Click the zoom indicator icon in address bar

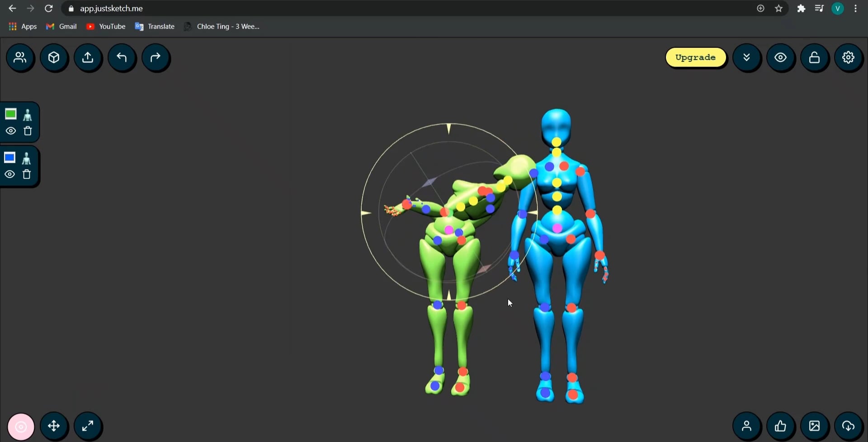pos(760,8)
